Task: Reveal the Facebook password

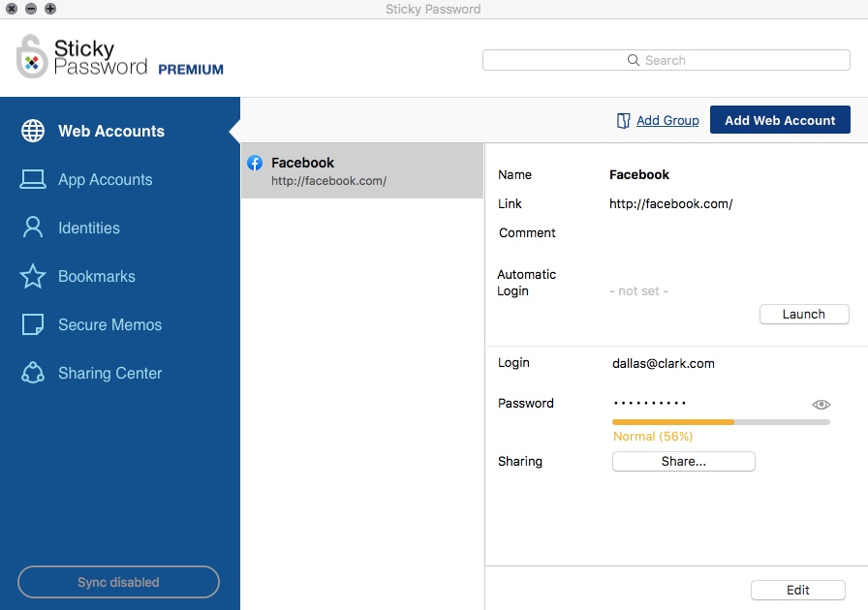Action: tap(821, 403)
